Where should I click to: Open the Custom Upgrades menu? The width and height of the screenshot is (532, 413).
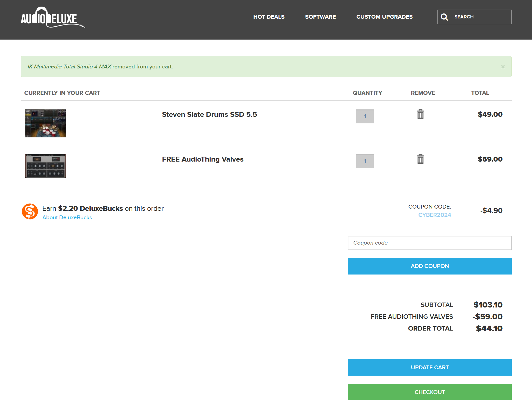[384, 17]
